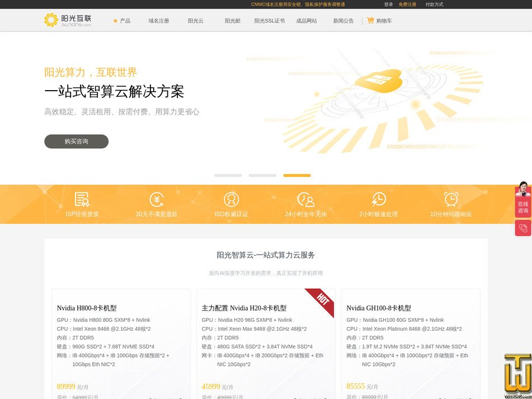
Task: Click the Nvidia GH100-8卡机型 title
Action: [x=379, y=308]
